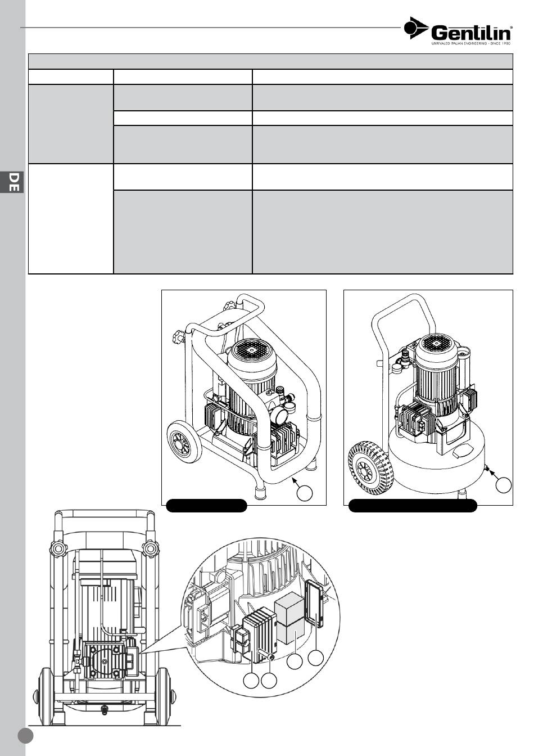
Task: Click the black caption label under the round-tank compressor
Action: 413,505
